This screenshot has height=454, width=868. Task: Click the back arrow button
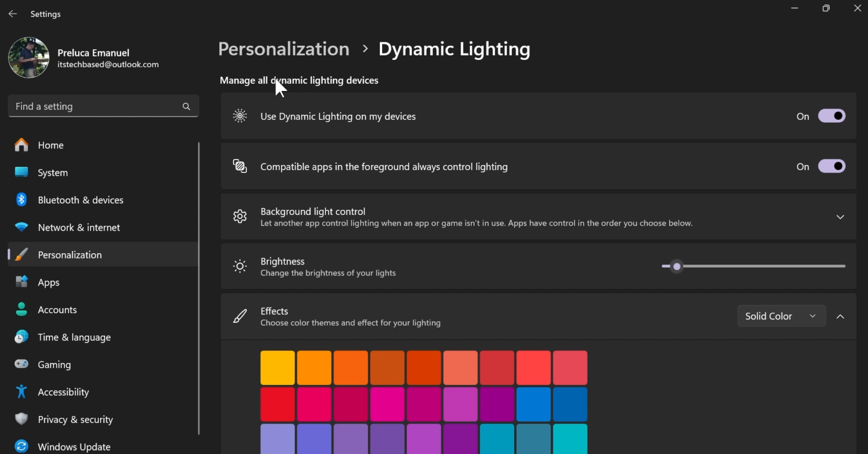coord(12,14)
